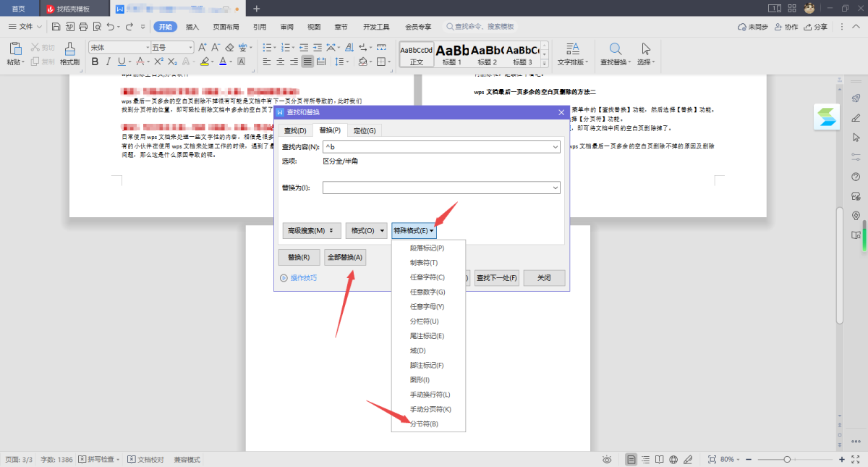Viewport: 868px width, 467px height.
Task: Open the File (文件) menu dropdown
Action: point(26,27)
